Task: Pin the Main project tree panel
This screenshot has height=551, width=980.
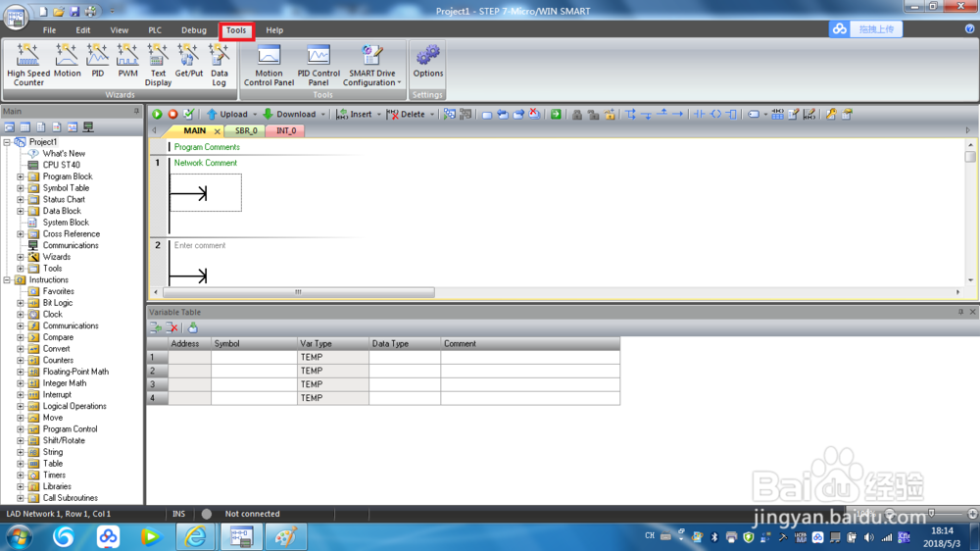Action: click(136, 112)
